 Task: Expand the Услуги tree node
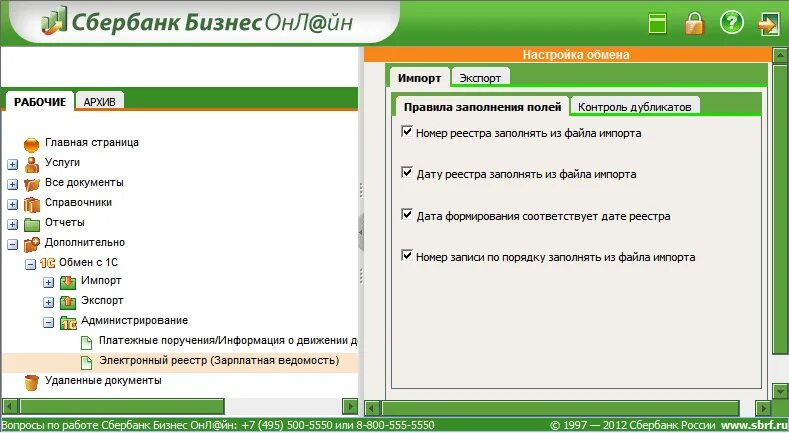(x=13, y=164)
